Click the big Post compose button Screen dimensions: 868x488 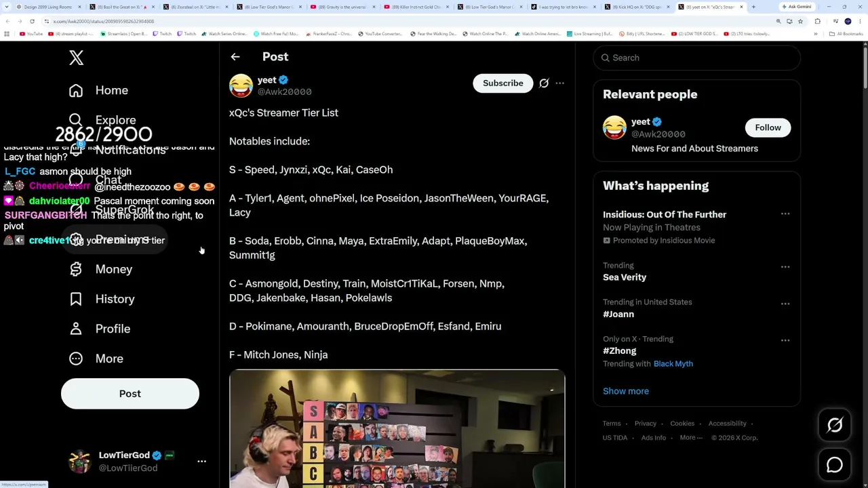(130, 394)
